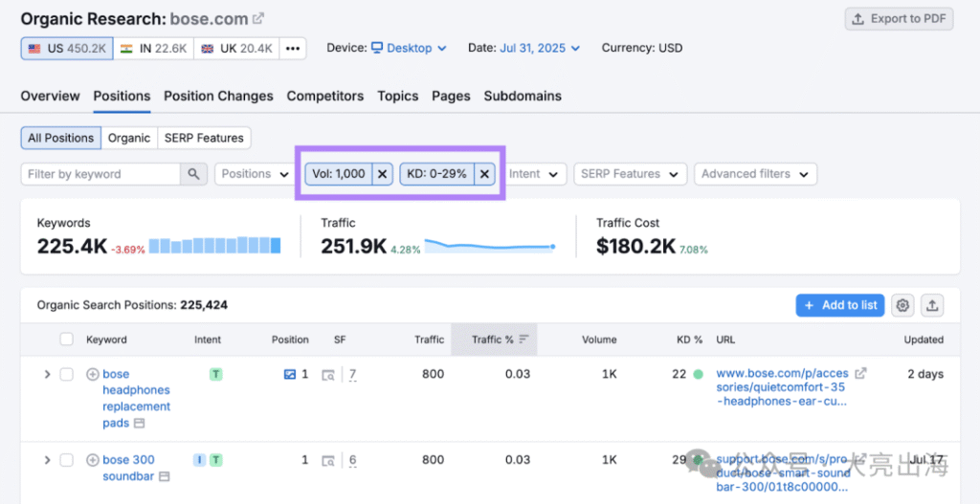Expand the 'bose headphones replacement pads' row
This screenshot has width=980, height=504.
(47, 374)
